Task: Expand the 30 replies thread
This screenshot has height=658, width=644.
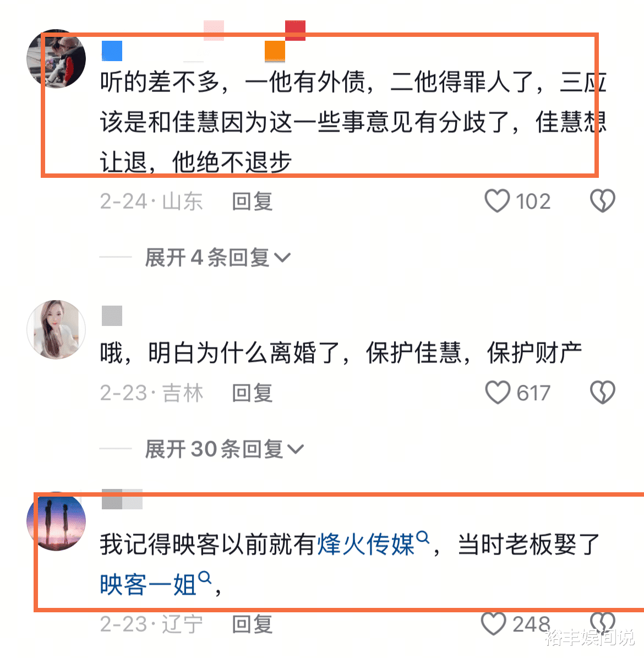Action: [x=224, y=449]
